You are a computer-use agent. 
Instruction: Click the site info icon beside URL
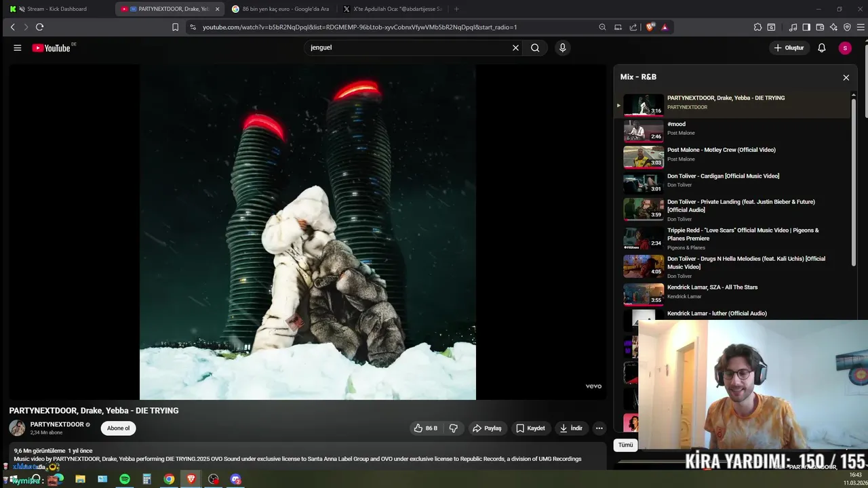coord(193,27)
